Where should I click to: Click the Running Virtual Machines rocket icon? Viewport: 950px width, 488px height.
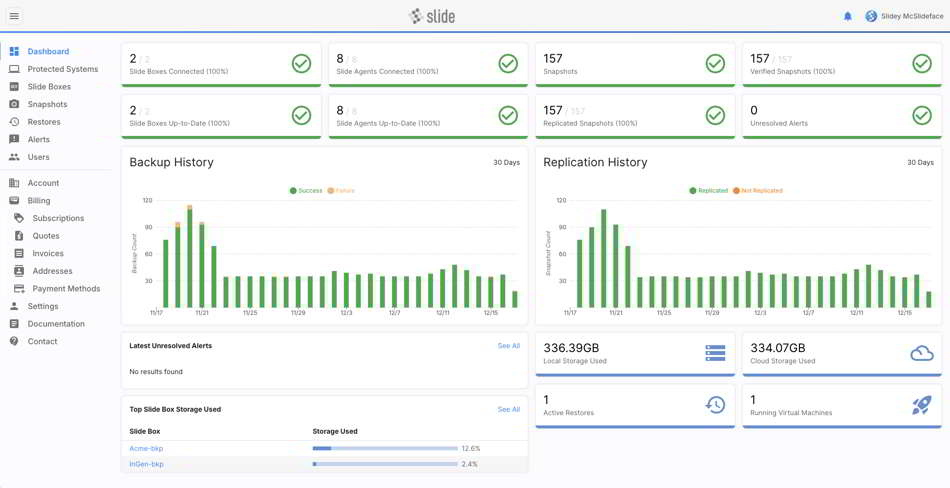922,404
